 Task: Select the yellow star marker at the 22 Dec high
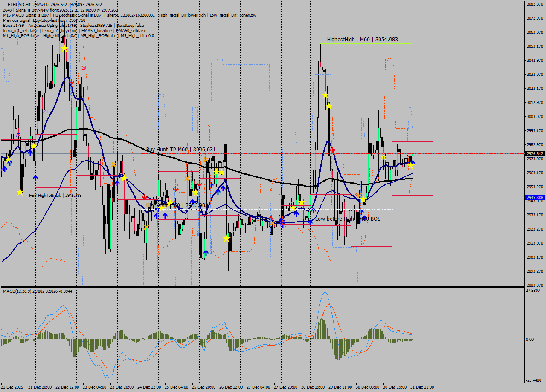(64, 48)
